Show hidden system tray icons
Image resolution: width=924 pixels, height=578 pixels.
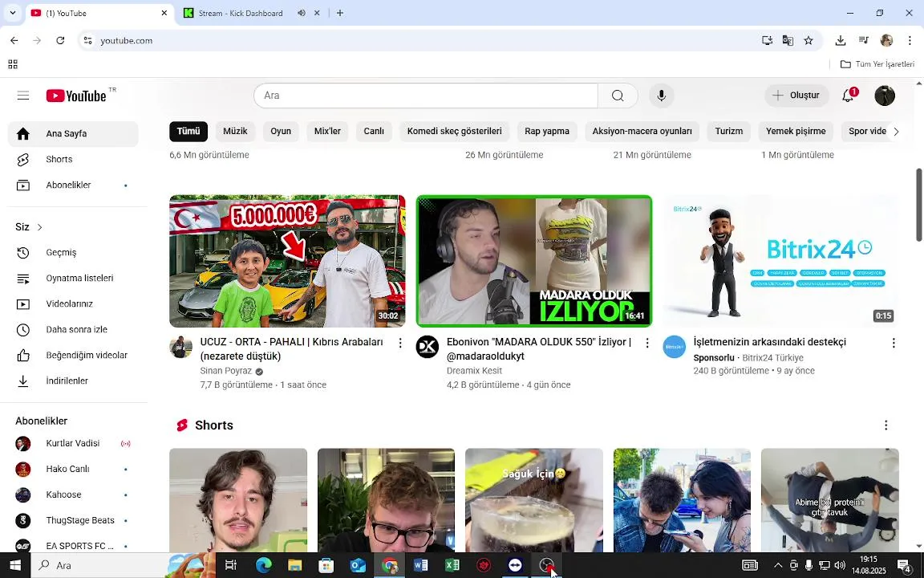778,566
